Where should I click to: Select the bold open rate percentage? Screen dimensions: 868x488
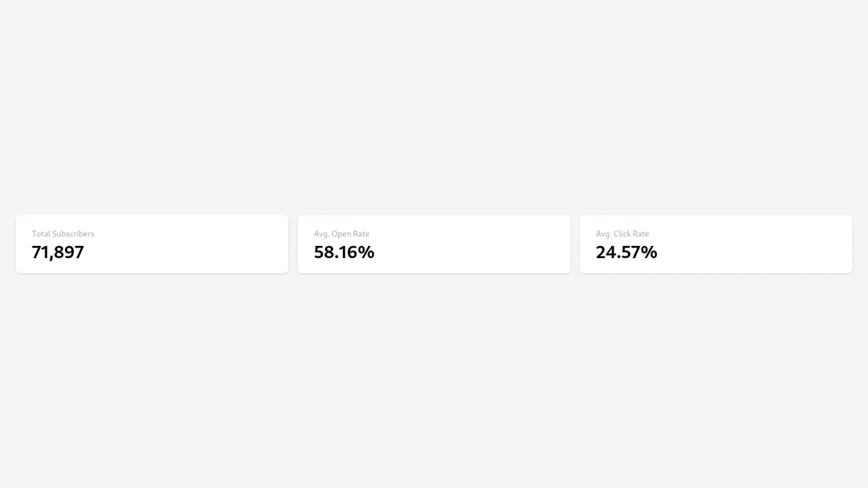[x=344, y=252]
